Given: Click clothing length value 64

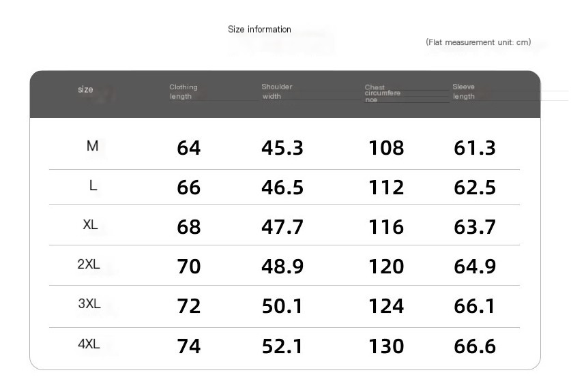Looking at the screenshot, I should coord(189,148).
